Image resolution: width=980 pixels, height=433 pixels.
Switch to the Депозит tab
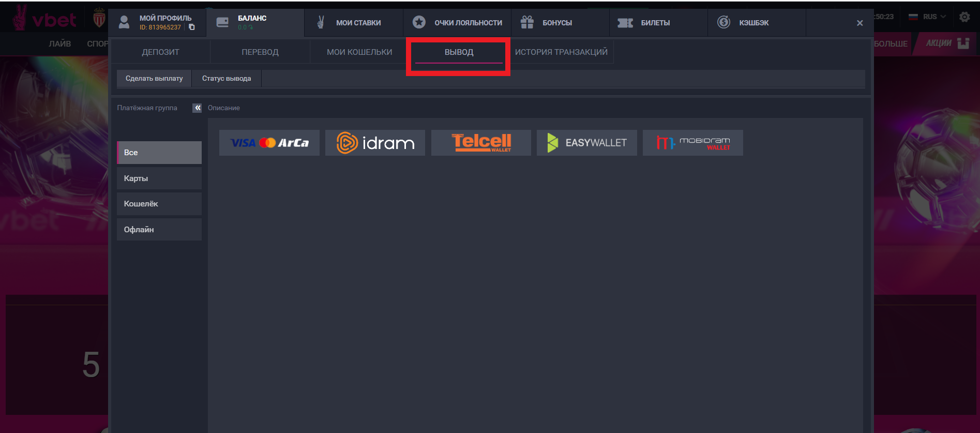tap(161, 52)
